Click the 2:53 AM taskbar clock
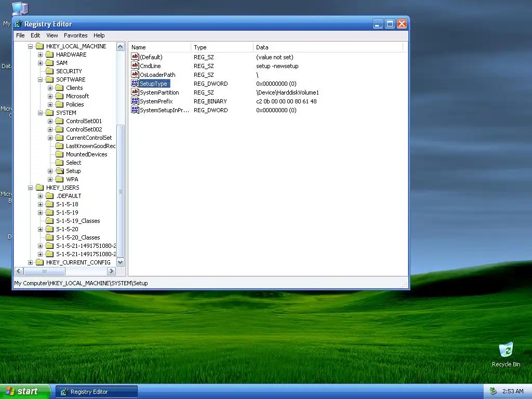Screen dimensions: 532x399 click(513, 392)
